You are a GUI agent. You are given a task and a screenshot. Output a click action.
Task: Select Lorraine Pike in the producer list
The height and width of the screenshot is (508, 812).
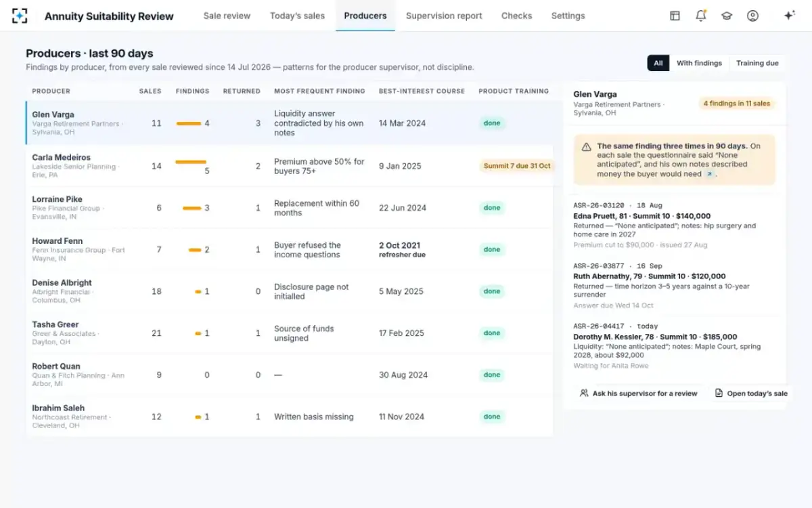[290, 208]
